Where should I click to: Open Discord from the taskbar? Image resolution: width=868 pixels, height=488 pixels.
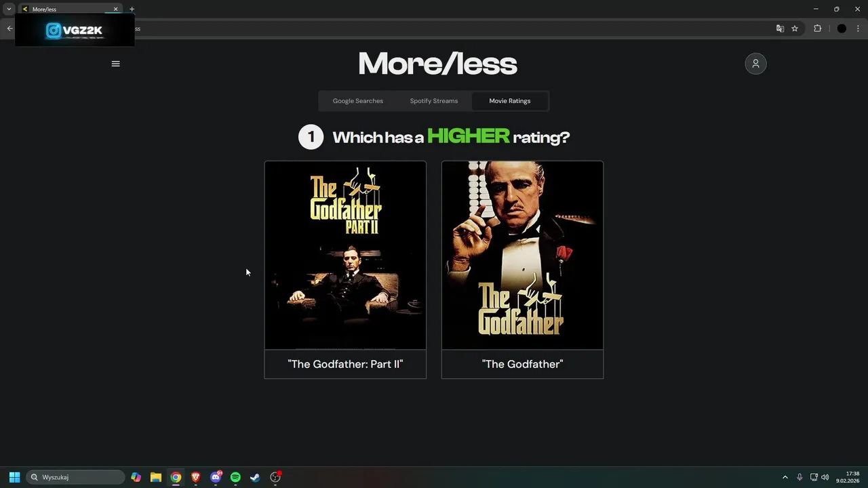point(216,477)
